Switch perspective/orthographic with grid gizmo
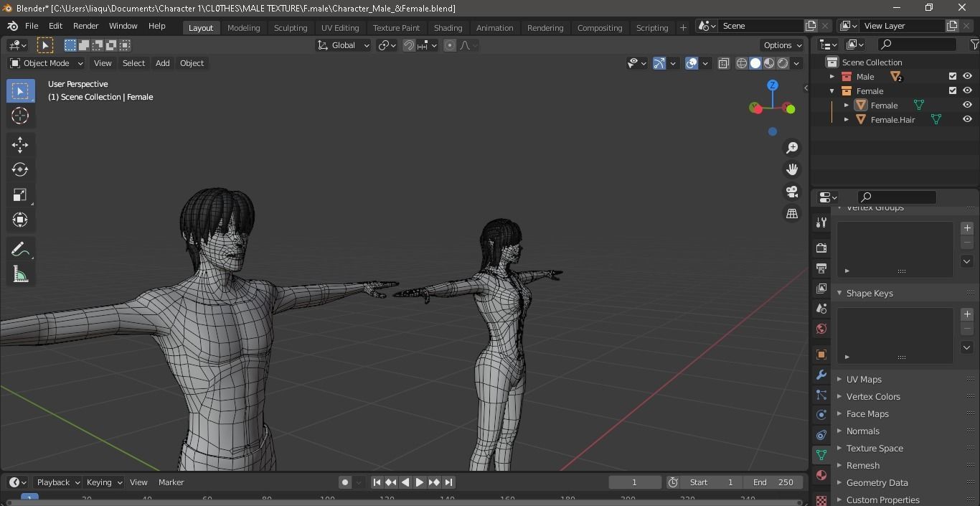The width and height of the screenshot is (980, 506). click(792, 213)
